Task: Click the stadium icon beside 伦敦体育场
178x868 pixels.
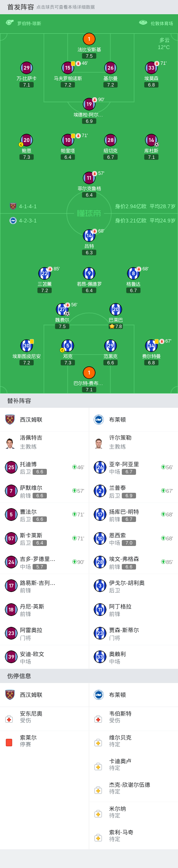Action: tap(143, 22)
